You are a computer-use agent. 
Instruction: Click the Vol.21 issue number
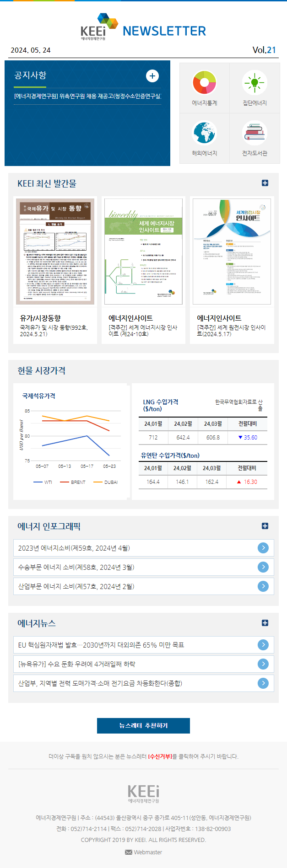(x=265, y=50)
